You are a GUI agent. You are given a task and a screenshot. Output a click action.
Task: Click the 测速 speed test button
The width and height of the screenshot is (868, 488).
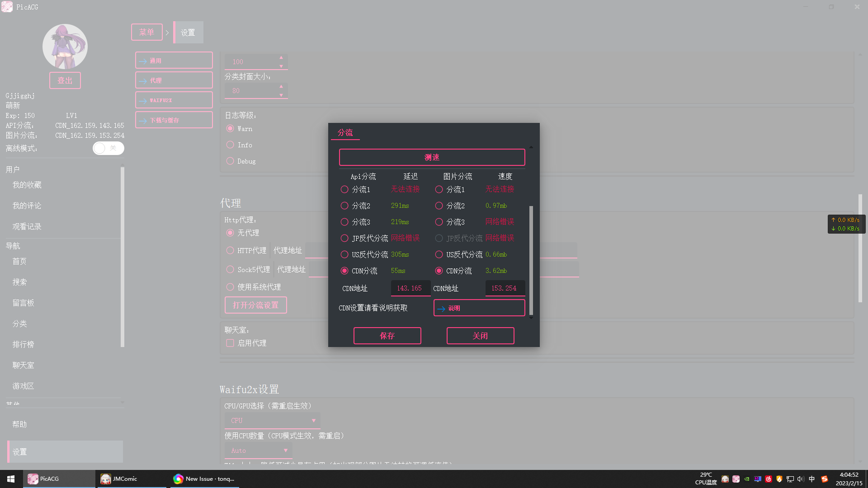click(x=432, y=157)
